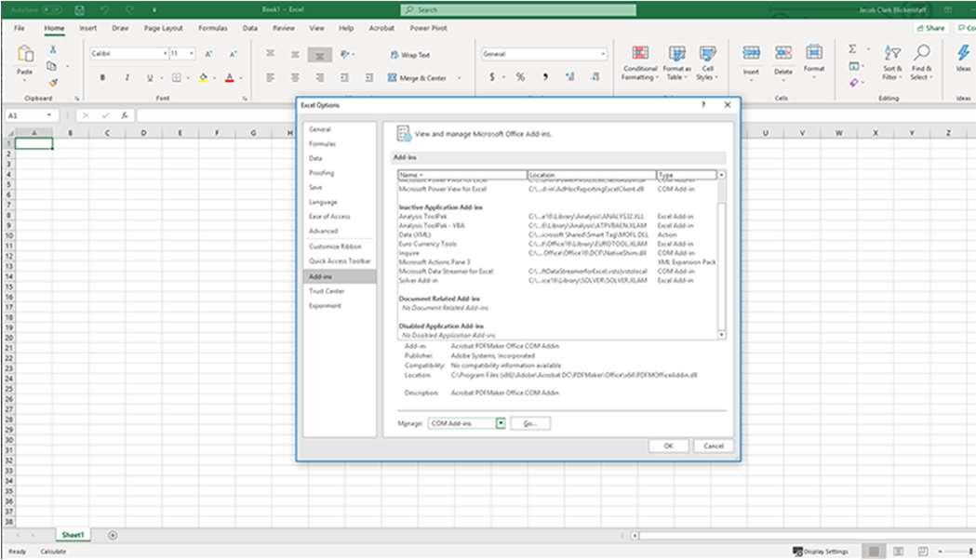The height and width of the screenshot is (560, 976).
Task: Apply middle vertical alignment
Action: click(295, 54)
